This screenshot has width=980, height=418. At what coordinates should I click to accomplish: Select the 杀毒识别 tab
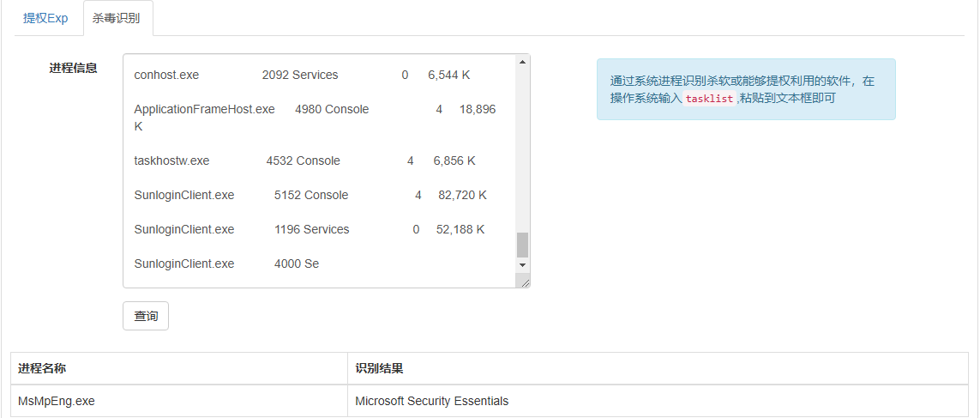[x=117, y=18]
